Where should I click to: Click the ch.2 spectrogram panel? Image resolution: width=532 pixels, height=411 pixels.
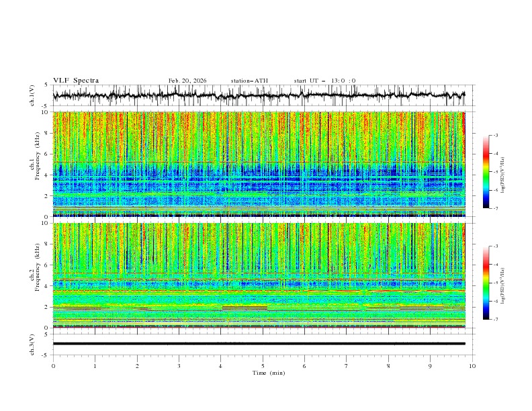(259, 275)
